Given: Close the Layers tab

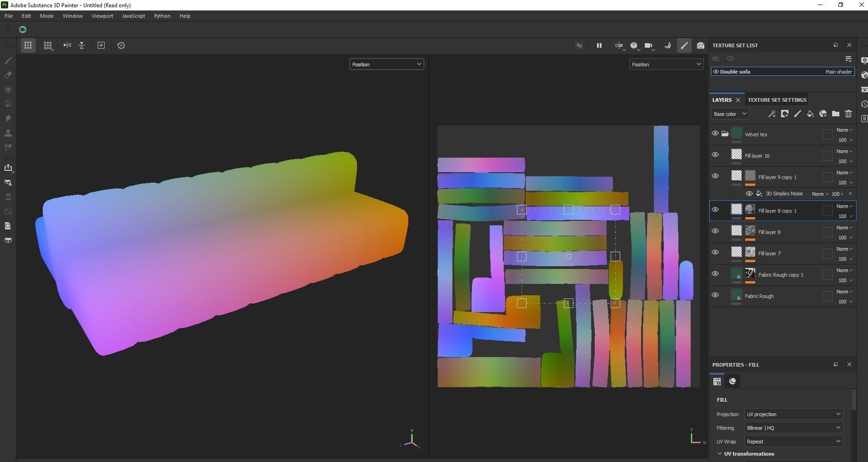Looking at the screenshot, I should coord(738,100).
